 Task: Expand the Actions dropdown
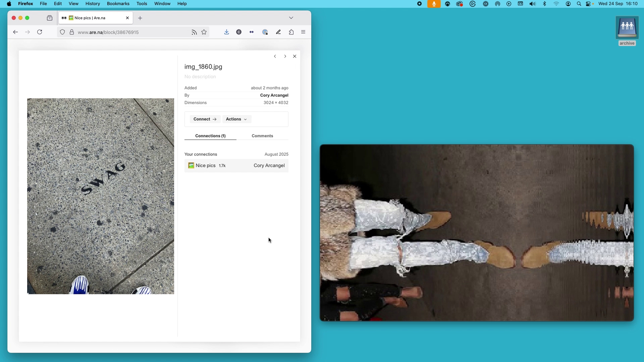click(x=236, y=119)
